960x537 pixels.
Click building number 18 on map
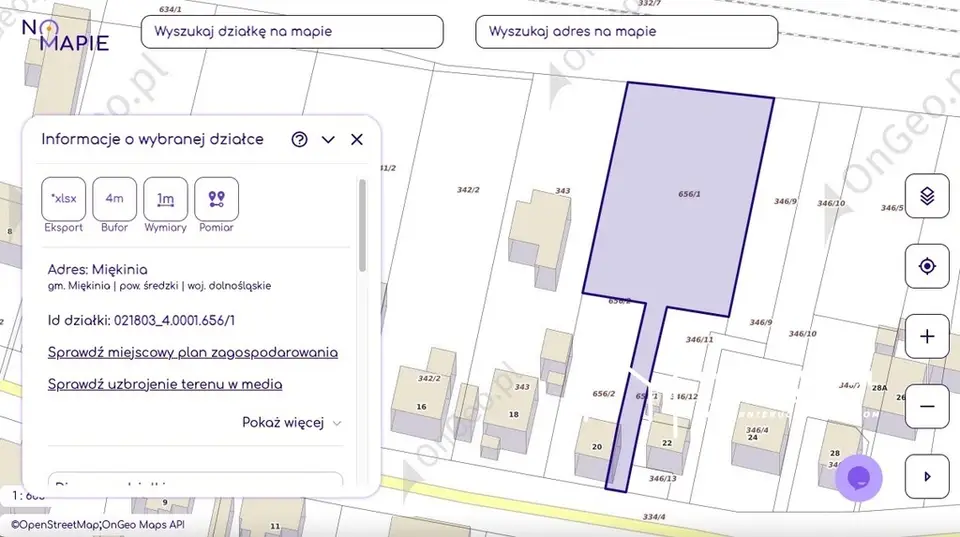514,415
